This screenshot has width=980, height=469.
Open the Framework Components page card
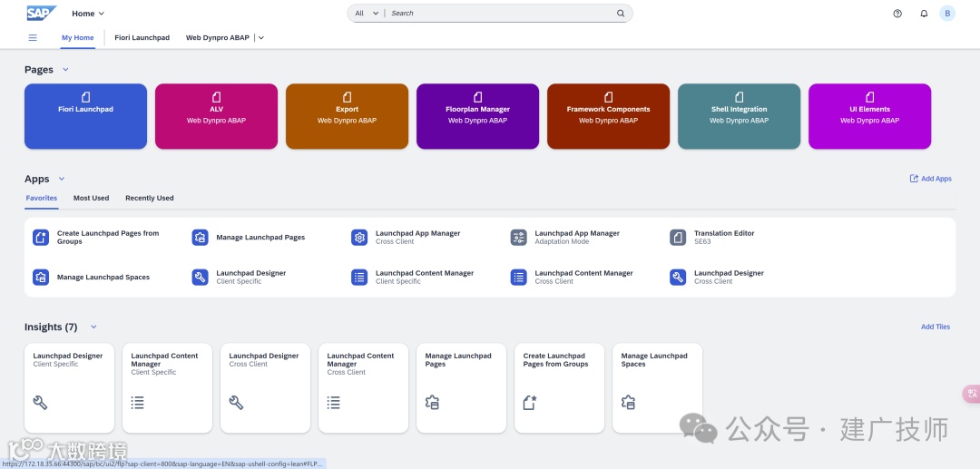click(608, 116)
